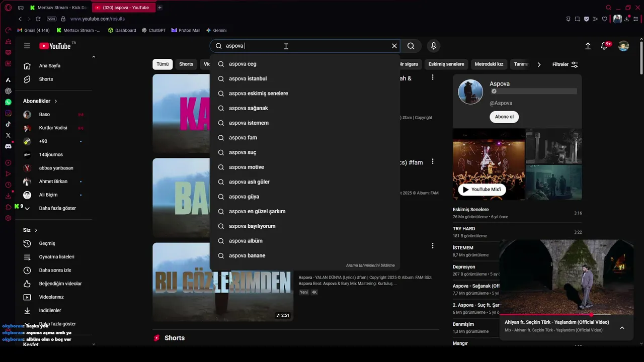This screenshot has width=644, height=362.
Task: Open the Filtreler filter options
Action: point(566,64)
